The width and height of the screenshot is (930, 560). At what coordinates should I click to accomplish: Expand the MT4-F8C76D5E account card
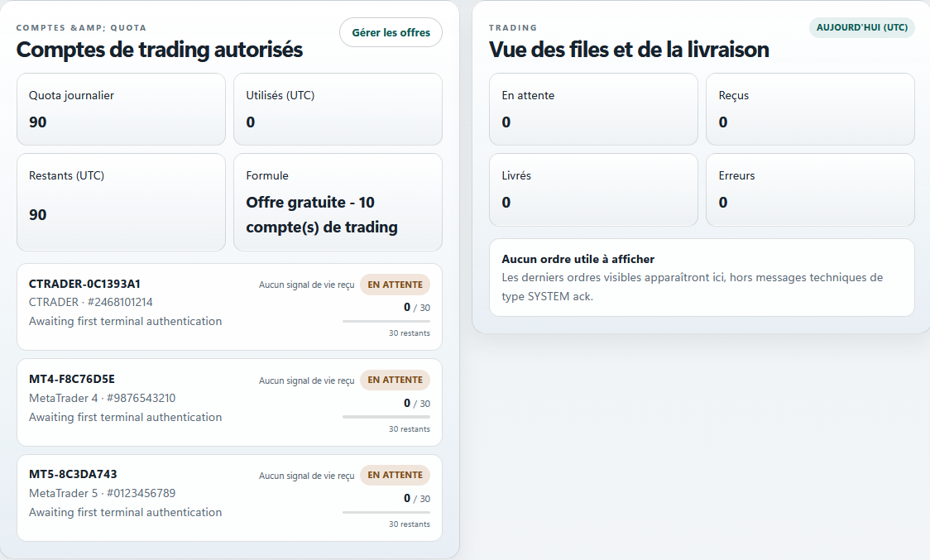click(229, 402)
